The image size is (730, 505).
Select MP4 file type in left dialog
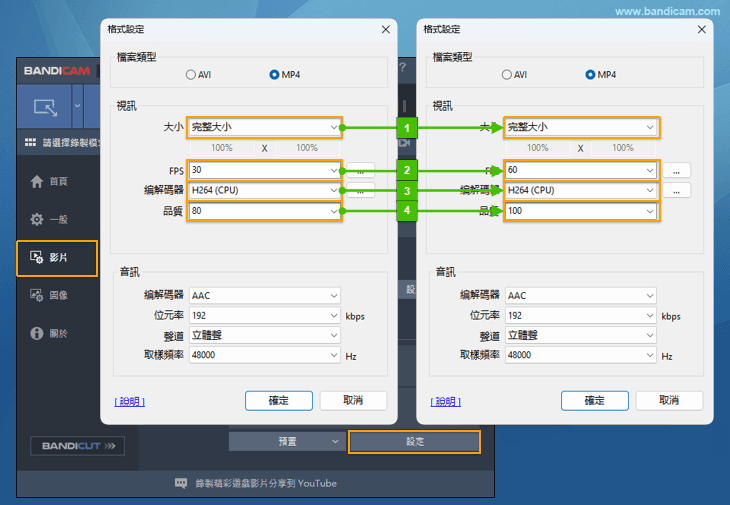285,74
